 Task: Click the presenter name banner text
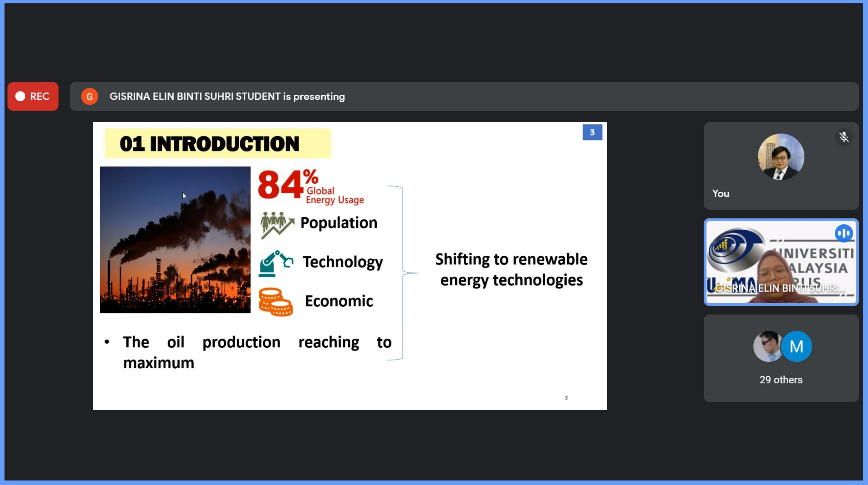click(227, 96)
